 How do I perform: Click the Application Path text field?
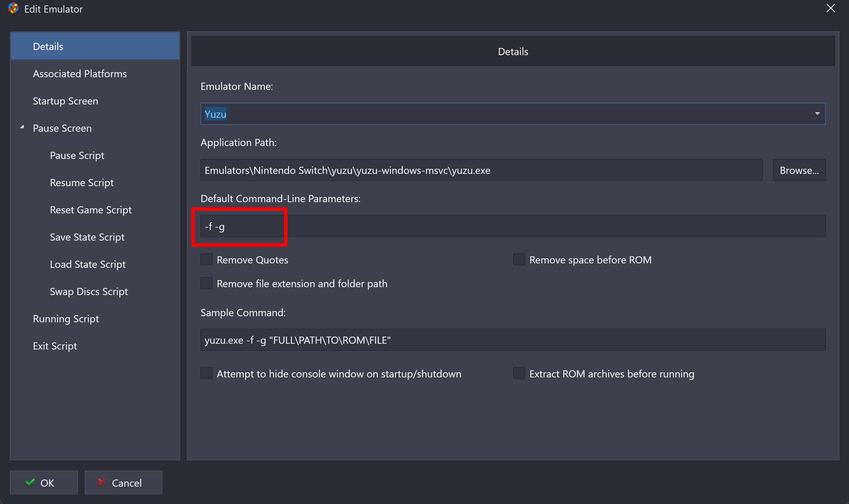[482, 170]
